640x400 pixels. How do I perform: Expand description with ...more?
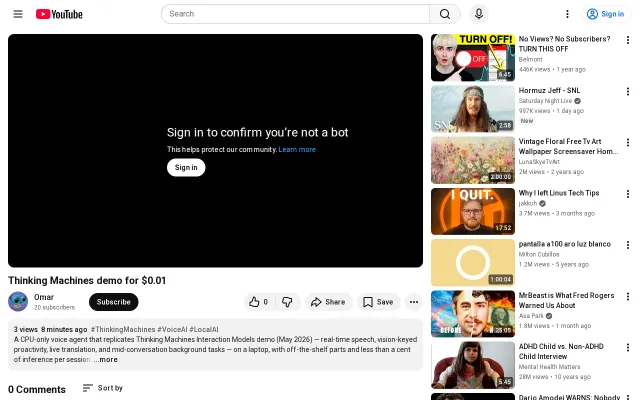coord(105,360)
